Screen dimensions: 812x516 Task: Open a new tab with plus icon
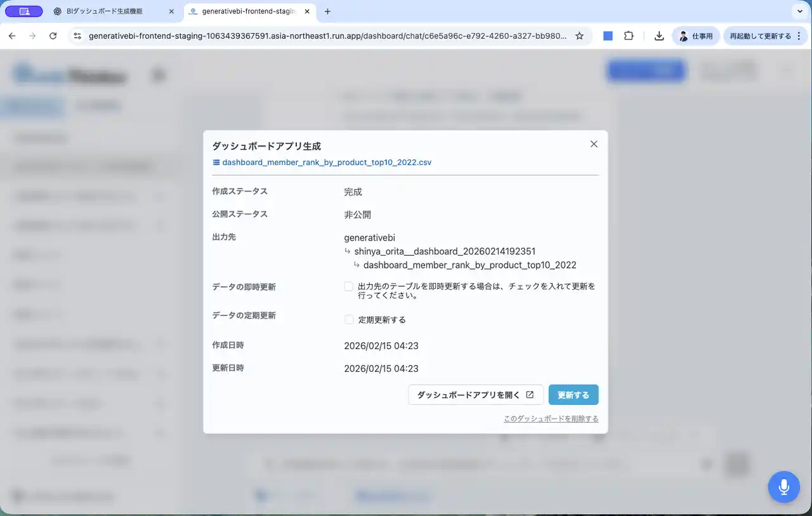coord(327,11)
